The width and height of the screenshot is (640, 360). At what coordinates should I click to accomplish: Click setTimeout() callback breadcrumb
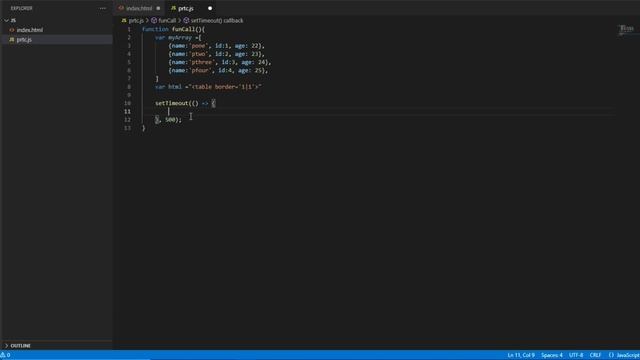217,20
